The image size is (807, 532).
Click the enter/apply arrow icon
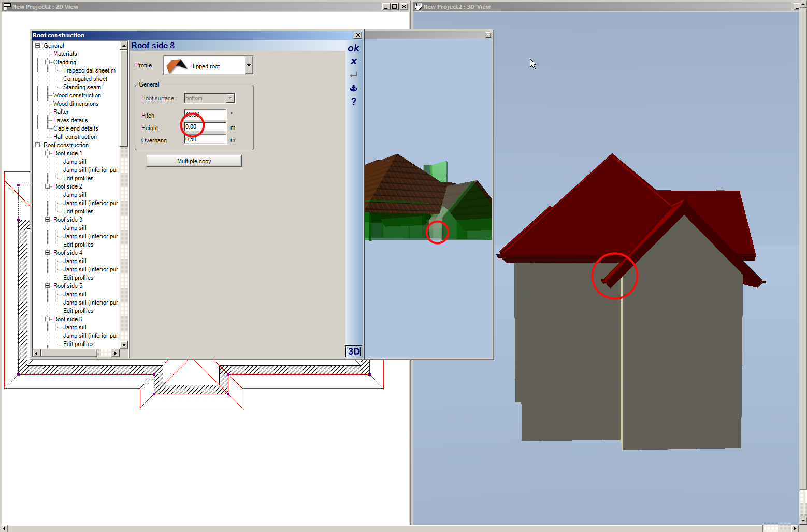354,75
